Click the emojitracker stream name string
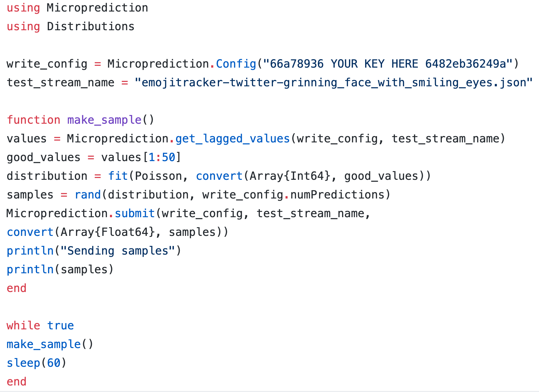 333,83
